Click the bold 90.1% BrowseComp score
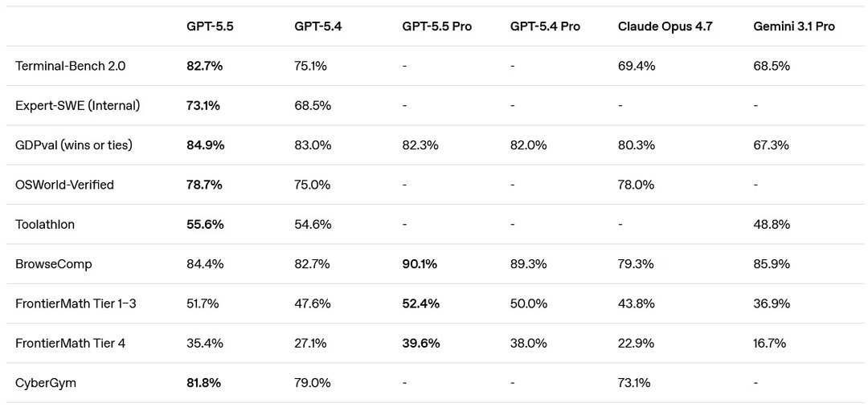 coord(420,264)
